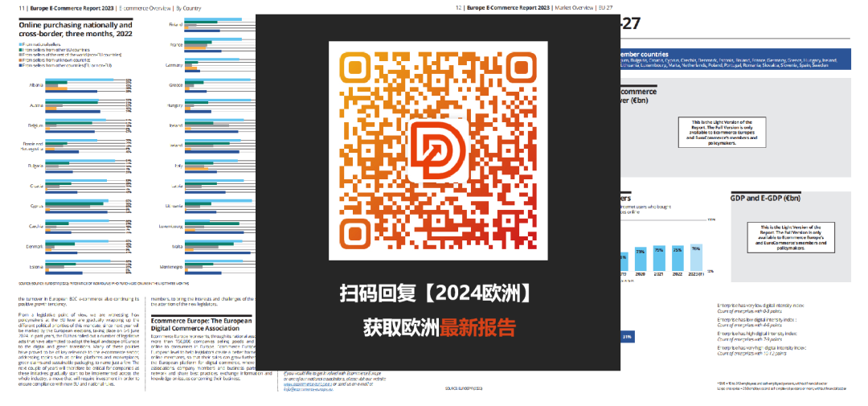Click the light blue national sellers legend swatch
Screen dimensions: 868x406
20,43
